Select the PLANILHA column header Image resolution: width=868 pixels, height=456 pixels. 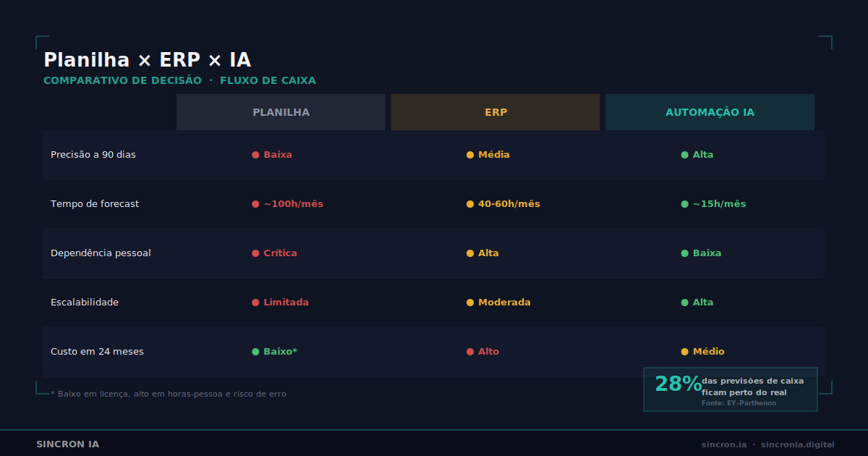click(x=281, y=112)
